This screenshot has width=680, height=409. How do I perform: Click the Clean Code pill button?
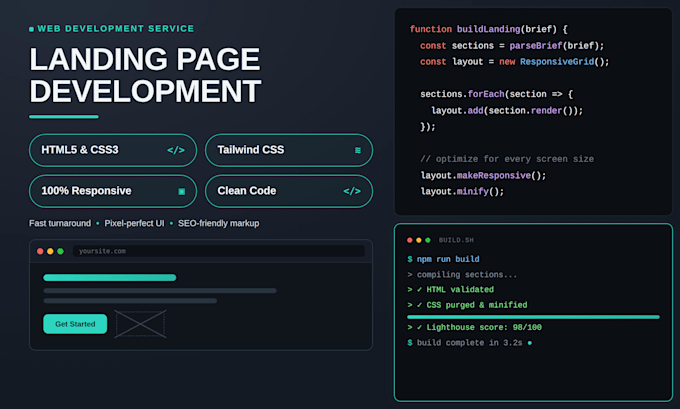(x=289, y=191)
